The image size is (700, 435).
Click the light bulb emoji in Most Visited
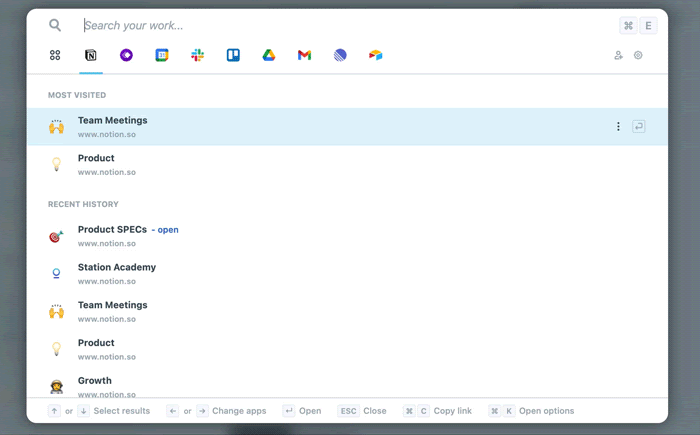point(56,164)
